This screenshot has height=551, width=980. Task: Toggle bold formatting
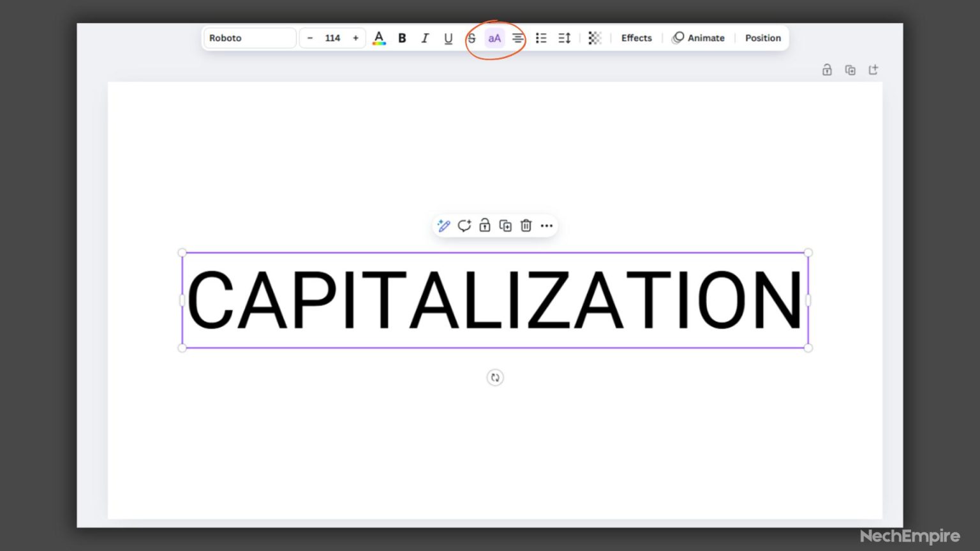pyautogui.click(x=402, y=38)
